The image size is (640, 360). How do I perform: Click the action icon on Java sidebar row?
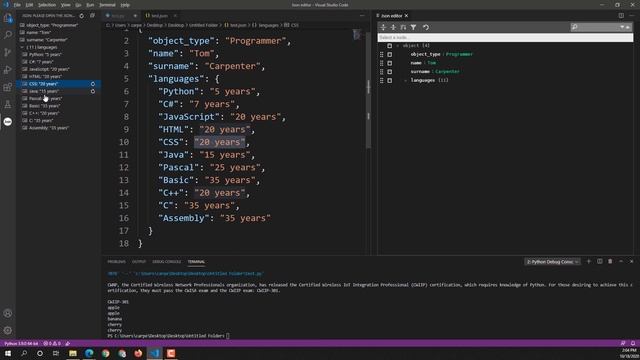click(x=93, y=91)
